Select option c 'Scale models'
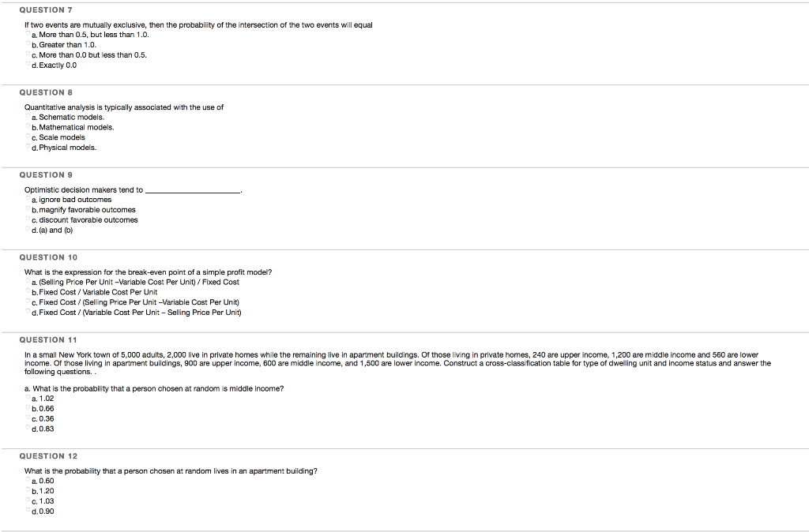The image size is (809, 532). pyautogui.click(x=26, y=137)
